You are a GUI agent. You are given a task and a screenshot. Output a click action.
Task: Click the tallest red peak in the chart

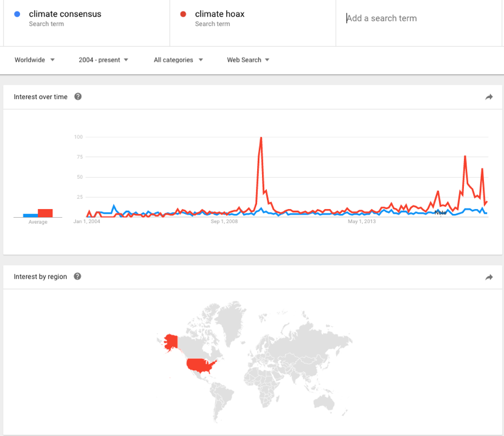click(x=261, y=139)
